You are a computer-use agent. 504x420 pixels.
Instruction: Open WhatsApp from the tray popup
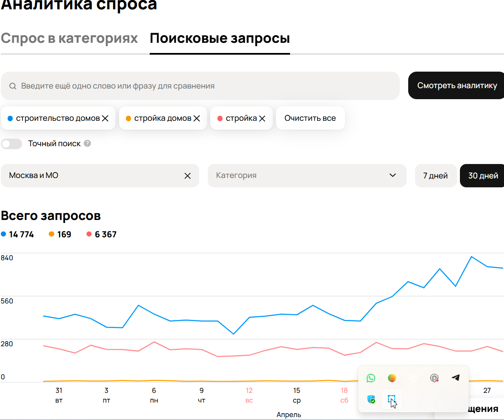[371, 378]
